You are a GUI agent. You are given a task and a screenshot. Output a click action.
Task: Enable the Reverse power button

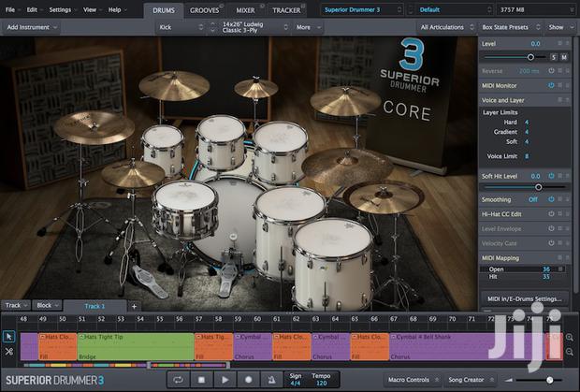point(551,70)
